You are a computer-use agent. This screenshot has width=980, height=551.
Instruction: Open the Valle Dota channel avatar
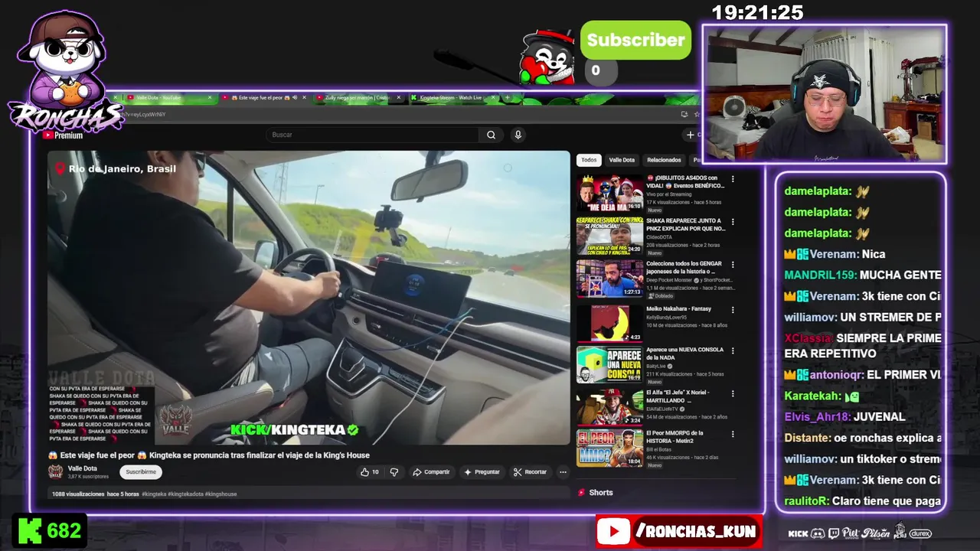click(x=56, y=472)
